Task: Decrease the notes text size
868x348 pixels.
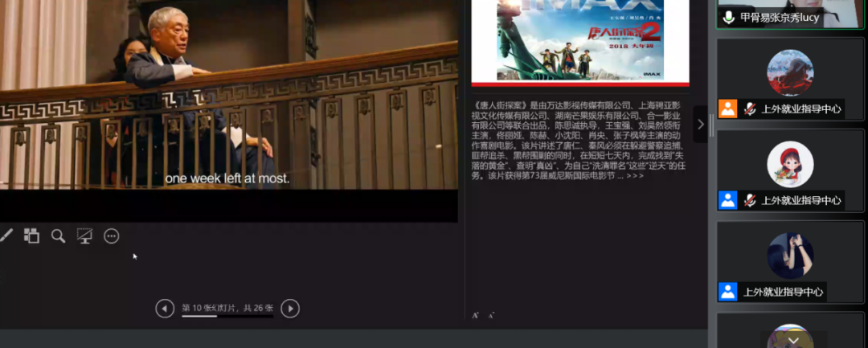Action: coord(491,315)
